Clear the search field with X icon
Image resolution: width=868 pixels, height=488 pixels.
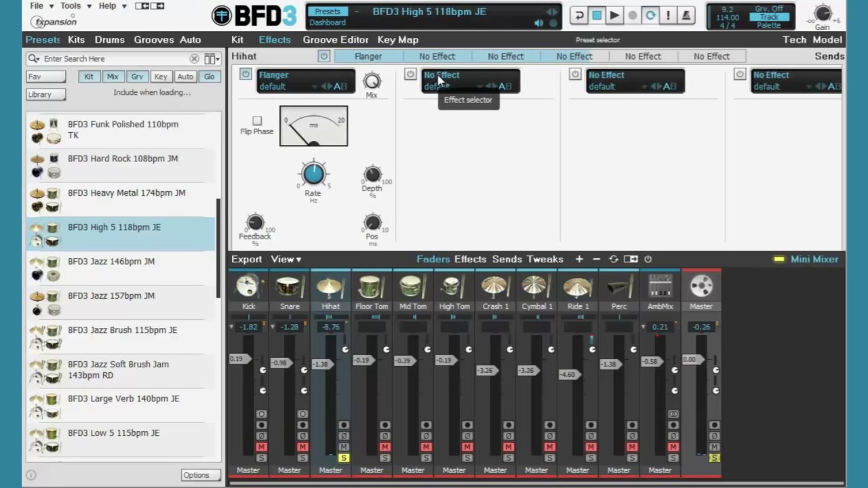pos(195,59)
